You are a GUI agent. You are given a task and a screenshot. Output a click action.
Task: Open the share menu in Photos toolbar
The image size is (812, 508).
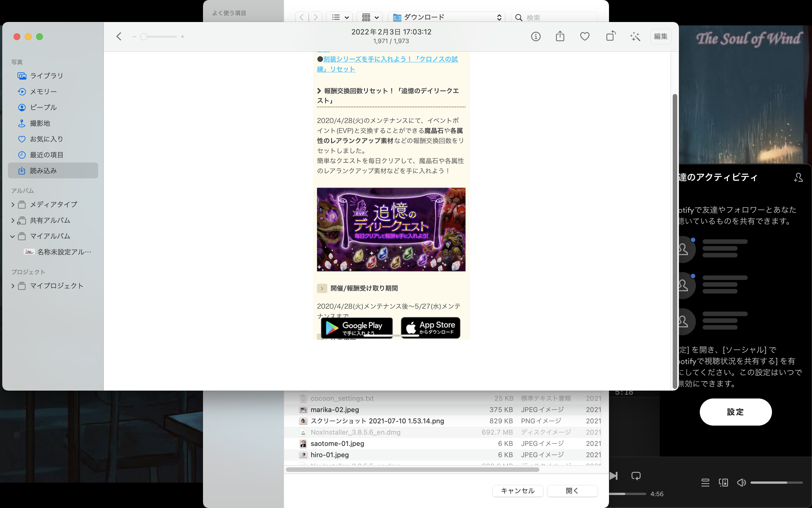560,36
